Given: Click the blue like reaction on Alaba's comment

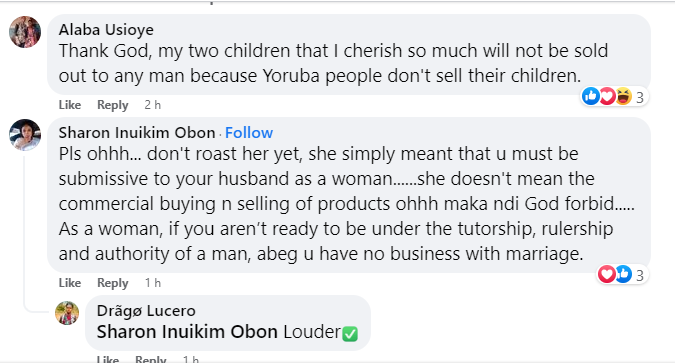Looking at the screenshot, I should [x=591, y=96].
